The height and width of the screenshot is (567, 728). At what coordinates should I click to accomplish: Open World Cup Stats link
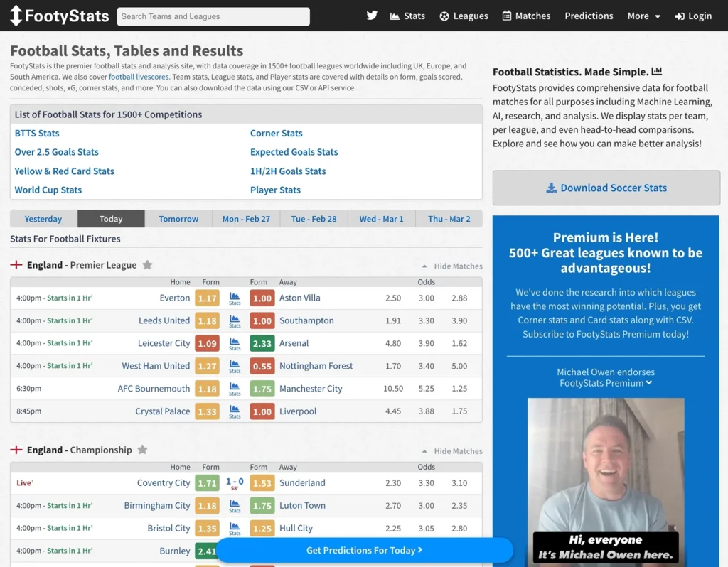pos(48,190)
